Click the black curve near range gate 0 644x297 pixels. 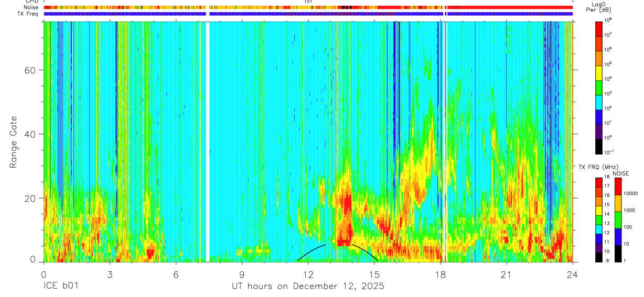tap(337, 252)
